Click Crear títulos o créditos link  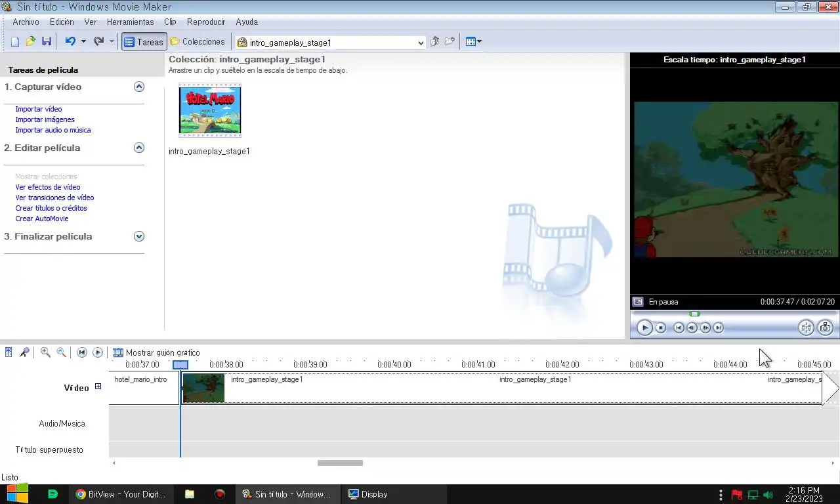pyautogui.click(x=51, y=208)
